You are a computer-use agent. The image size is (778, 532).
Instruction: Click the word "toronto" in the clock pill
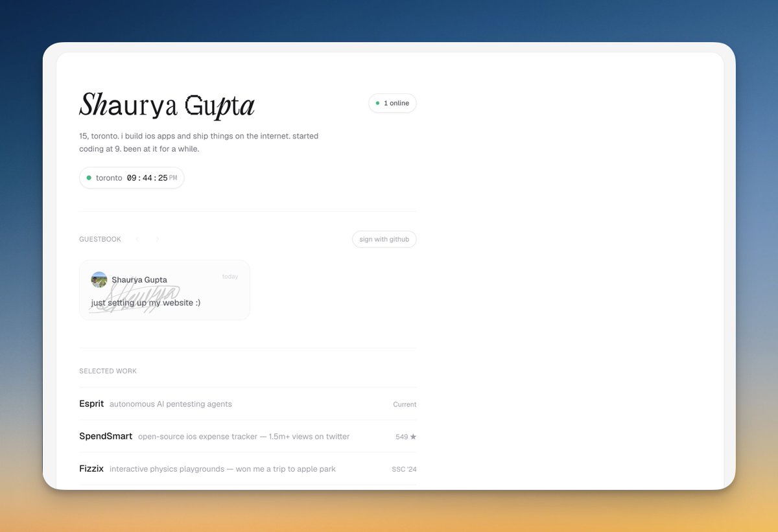[x=109, y=178]
